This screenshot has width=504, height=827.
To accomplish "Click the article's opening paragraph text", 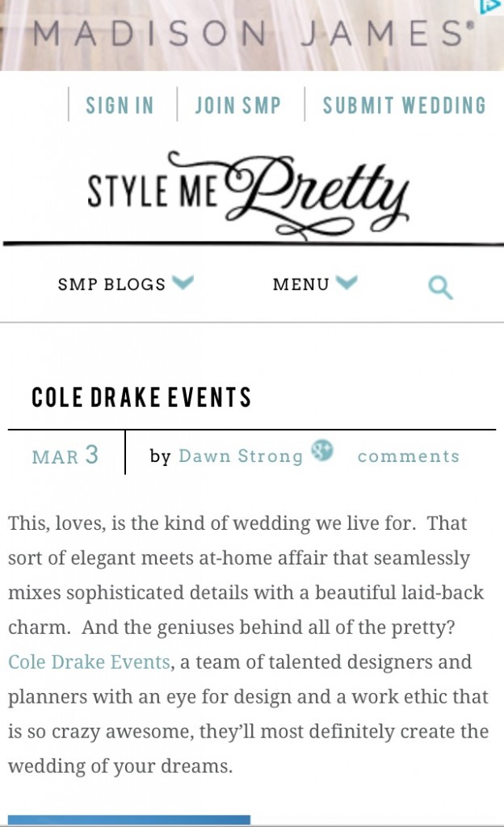I will [x=248, y=644].
